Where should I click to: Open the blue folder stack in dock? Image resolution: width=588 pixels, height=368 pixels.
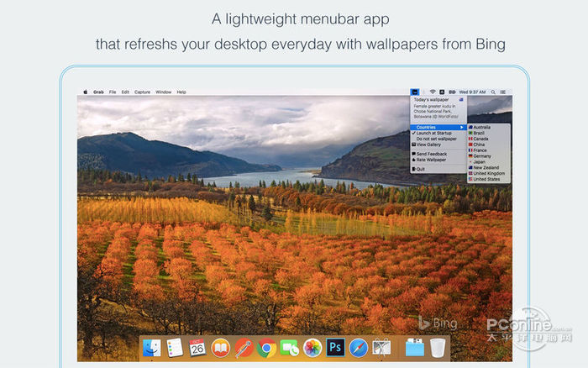(x=415, y=348)
